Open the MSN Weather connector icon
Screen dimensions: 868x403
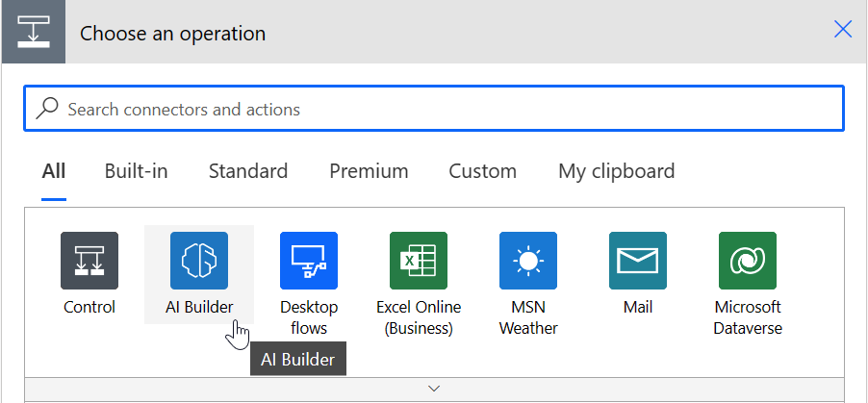(528, 261)
